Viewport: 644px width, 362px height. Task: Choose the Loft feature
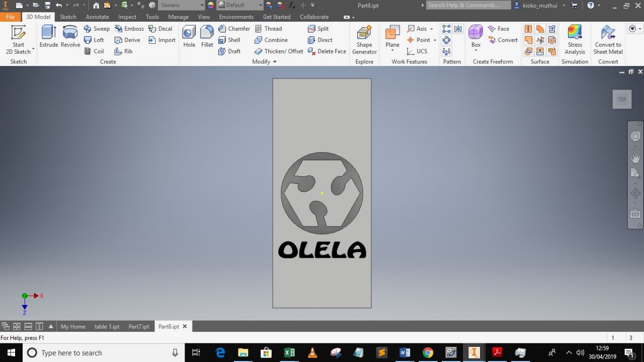[94, 40]
